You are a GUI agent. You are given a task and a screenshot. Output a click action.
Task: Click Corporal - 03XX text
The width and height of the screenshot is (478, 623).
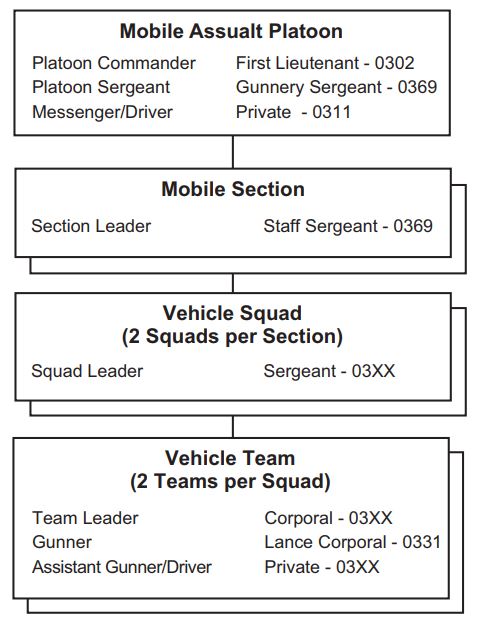(328, 518)
